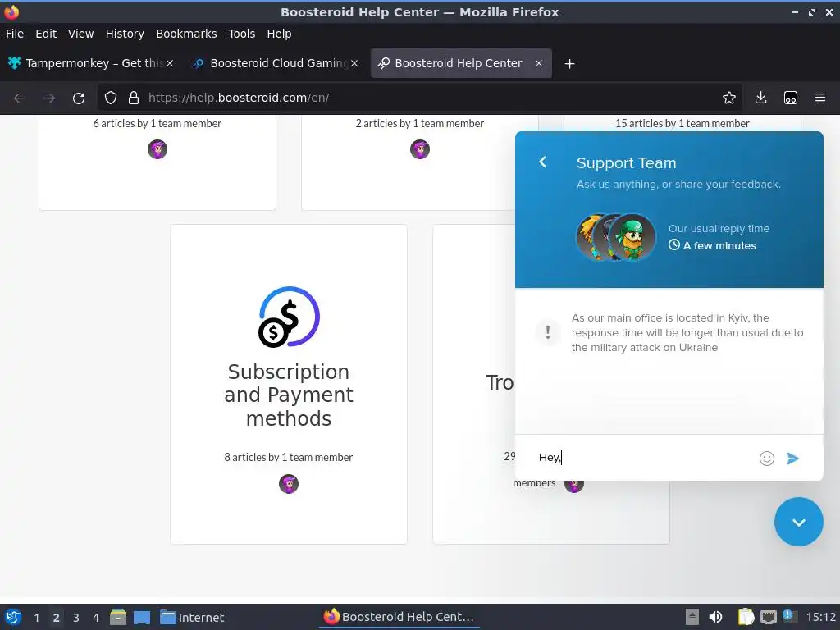Click the Subscription dollar coins icon

point(289,317)
